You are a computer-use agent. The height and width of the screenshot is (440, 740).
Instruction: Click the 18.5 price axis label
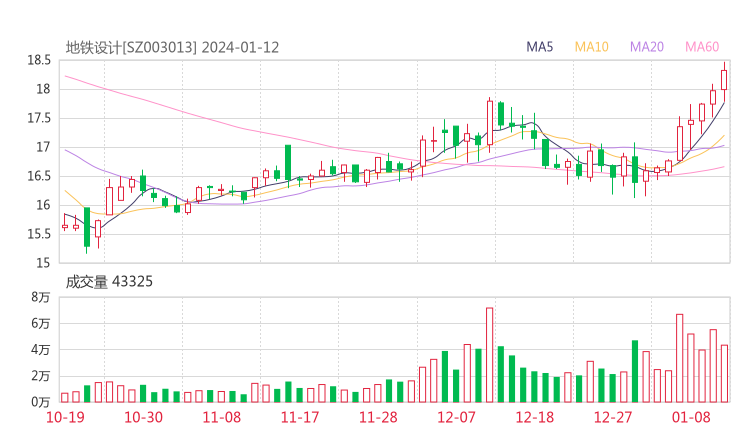39,60
